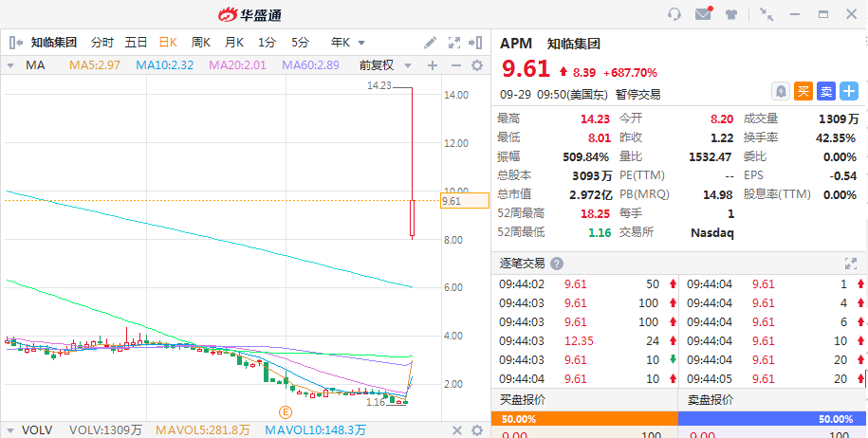Toggle the MA10:2.32 line
This screenshot has width=868, height=438.
pos(165,65)
